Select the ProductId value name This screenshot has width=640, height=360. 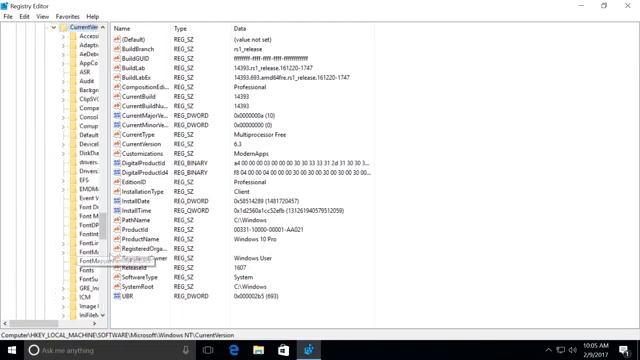(135, 230)
